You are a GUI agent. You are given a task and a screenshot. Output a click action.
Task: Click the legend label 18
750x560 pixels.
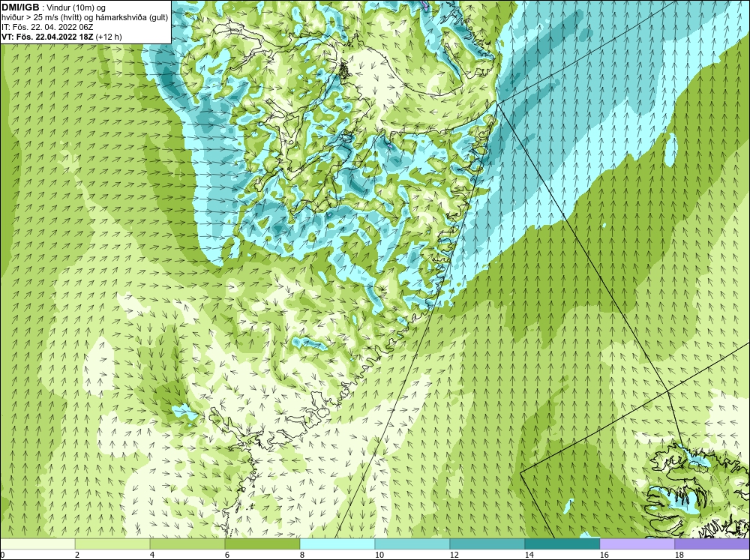coord(679,555)
